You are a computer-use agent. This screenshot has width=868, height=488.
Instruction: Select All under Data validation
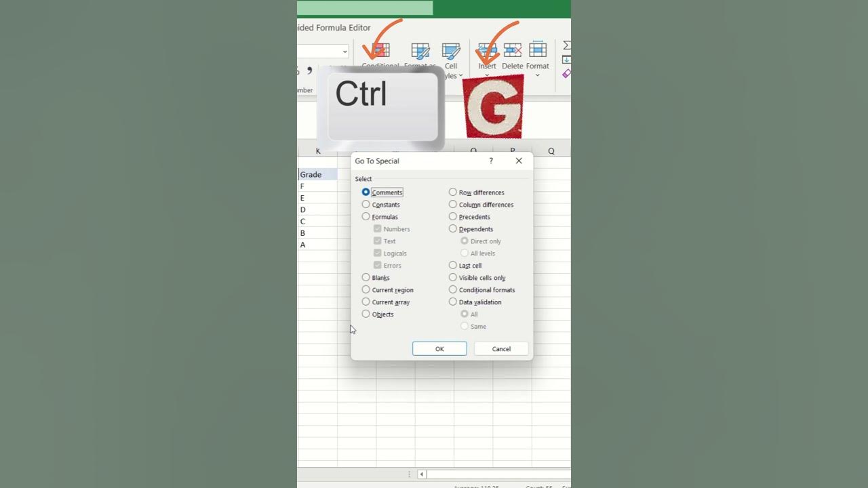(465, 314)
